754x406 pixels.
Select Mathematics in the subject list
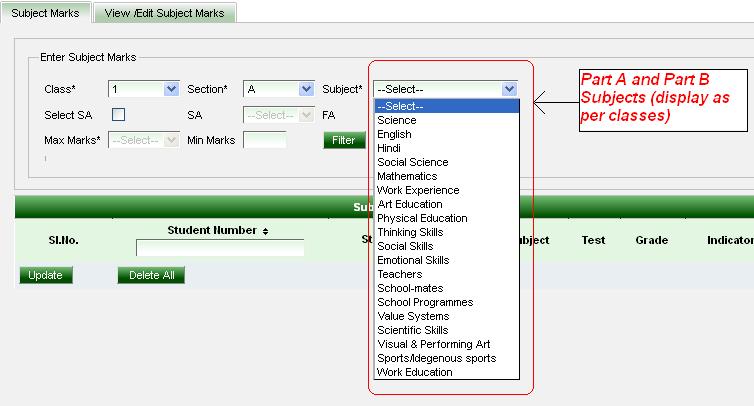click(407, 176)
